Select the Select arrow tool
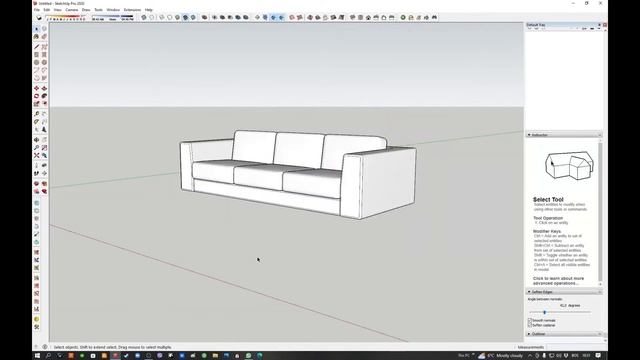The image size is (640, 360). click(36, 29)
